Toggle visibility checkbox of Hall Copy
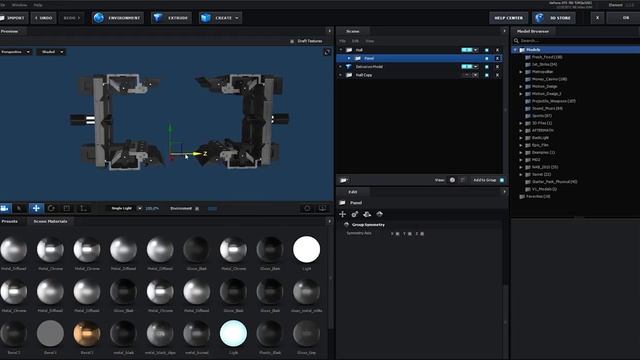The image size is (640, 360). (x=487, y=75)
